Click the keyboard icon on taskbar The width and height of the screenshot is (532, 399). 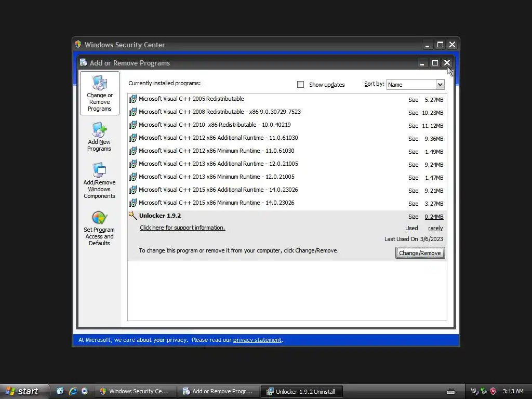click(451, 392)
